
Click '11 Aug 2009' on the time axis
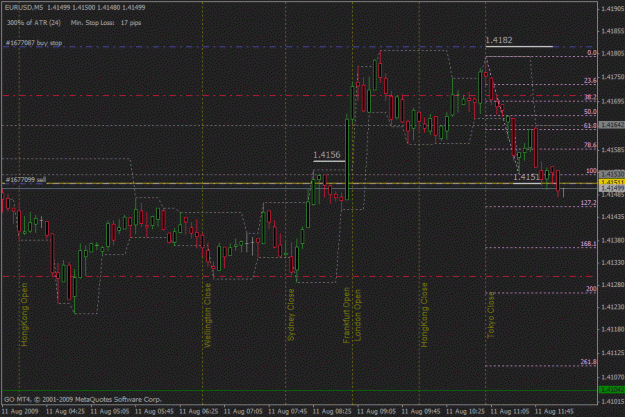click(20, 411)
